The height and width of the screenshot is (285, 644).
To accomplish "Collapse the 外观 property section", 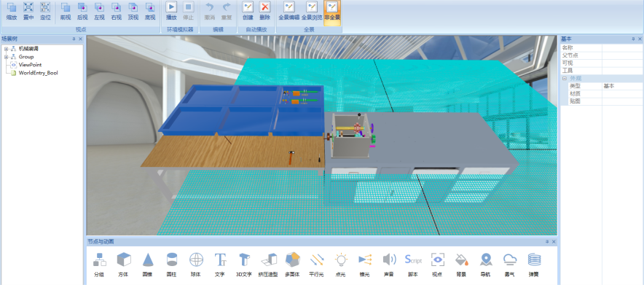I will (565, 79).
